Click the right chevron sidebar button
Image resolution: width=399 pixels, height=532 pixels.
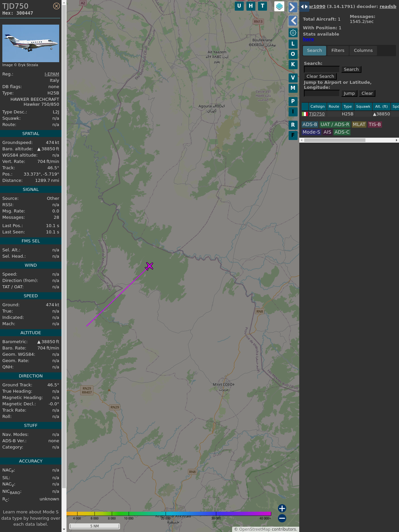[x=293, y=7]
